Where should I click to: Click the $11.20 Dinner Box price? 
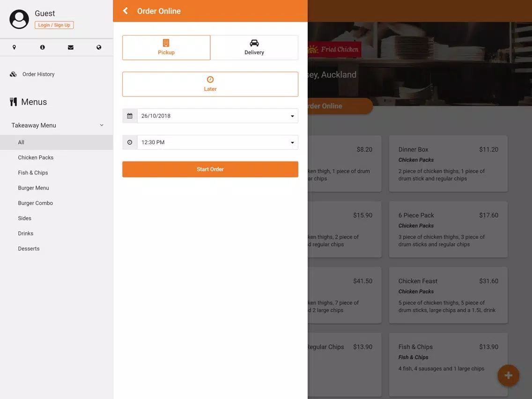coord(488,150)
